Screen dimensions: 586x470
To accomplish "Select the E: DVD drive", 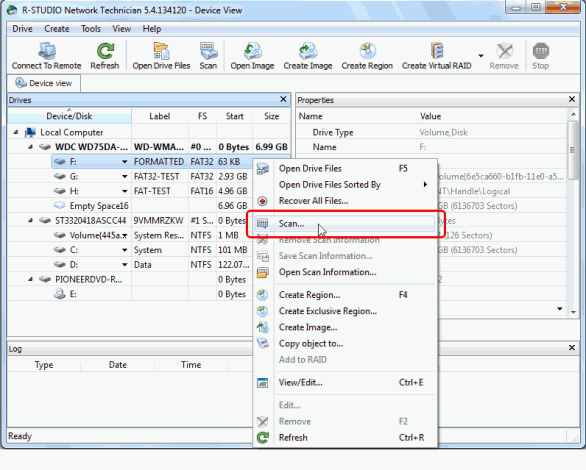I will coord(73,294).
